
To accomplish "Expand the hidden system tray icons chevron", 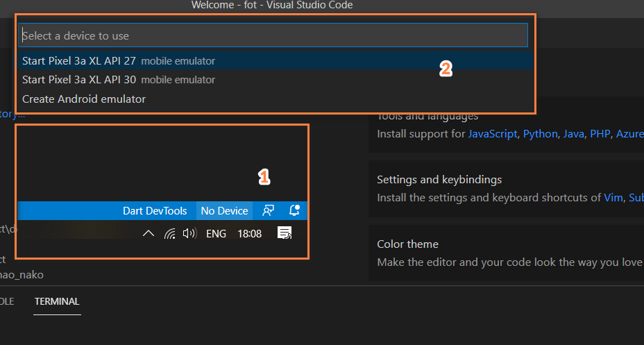I will (149, 234).
